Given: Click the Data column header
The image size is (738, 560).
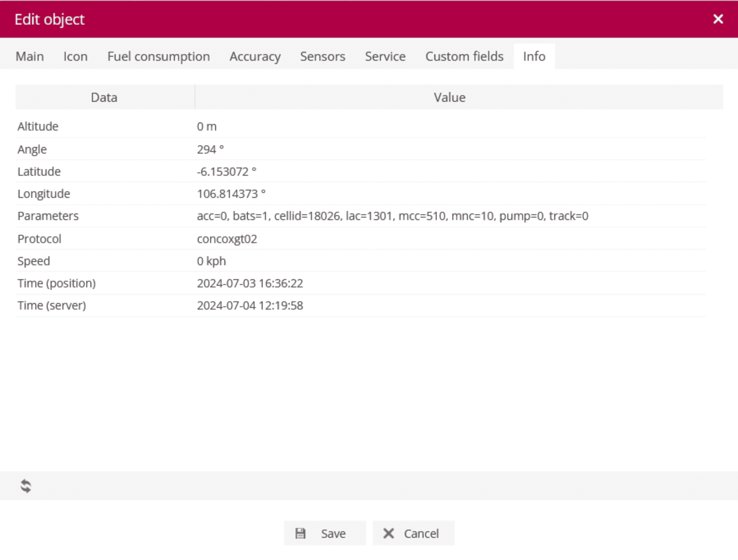Looking at the screenshot, I should (104, 97).
